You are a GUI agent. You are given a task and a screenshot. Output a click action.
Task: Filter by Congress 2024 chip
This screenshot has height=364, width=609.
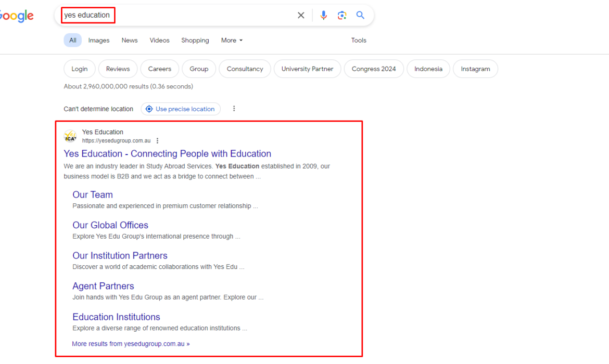pos(374,69)
